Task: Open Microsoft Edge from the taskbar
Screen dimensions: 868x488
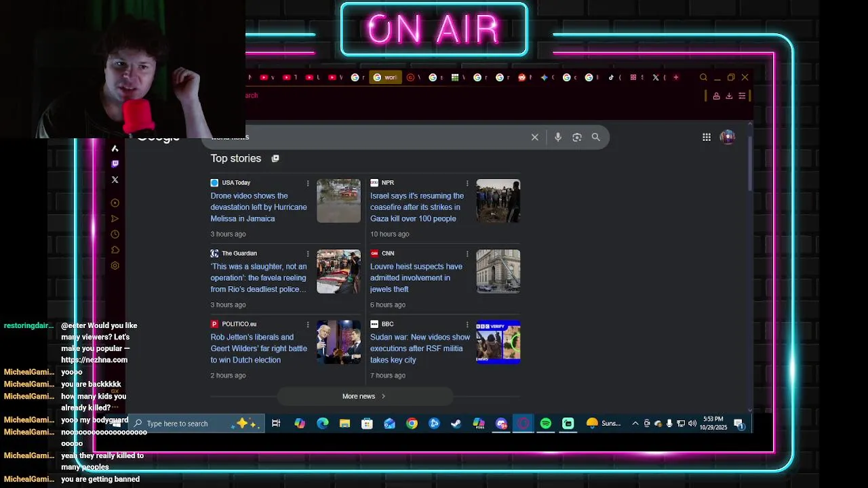Action: [322, 424]
